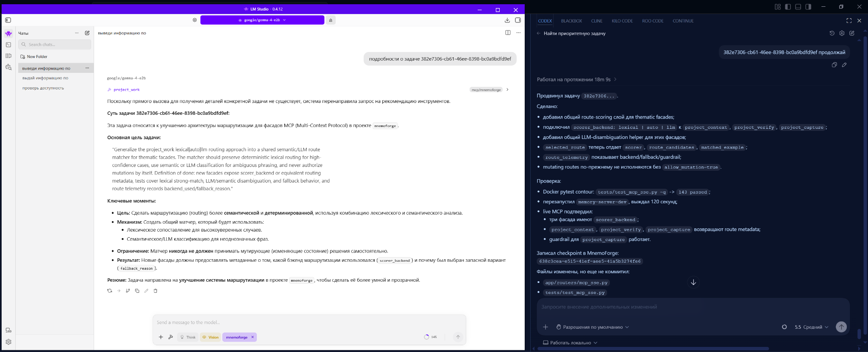Select chat 'выведи информацию по' in list

point(56,68)
